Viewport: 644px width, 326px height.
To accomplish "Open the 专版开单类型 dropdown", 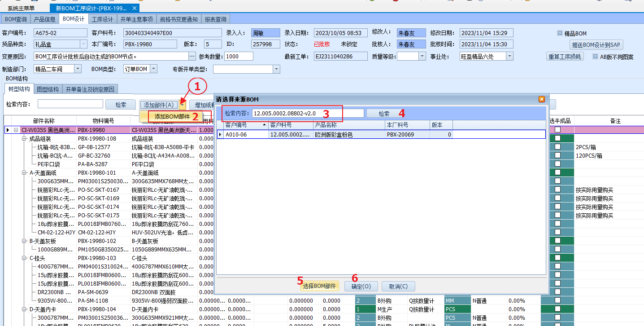I will (x=276, y=69).
